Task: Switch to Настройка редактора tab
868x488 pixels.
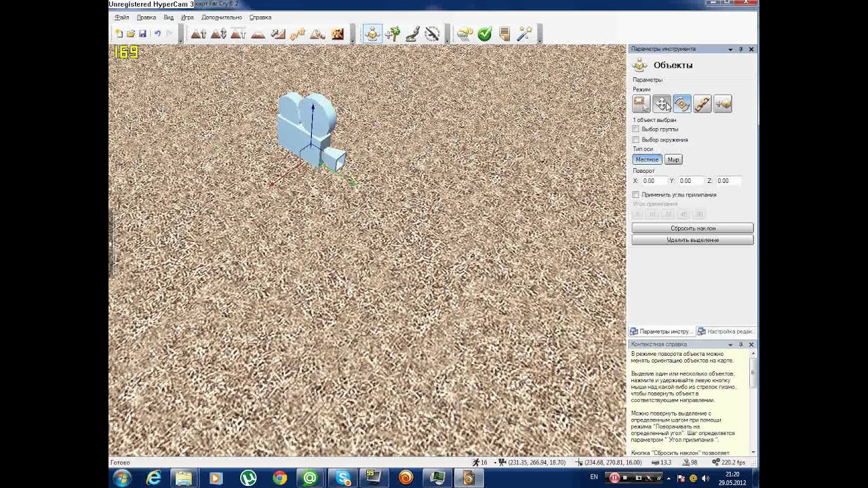Action: coord(726,331)
